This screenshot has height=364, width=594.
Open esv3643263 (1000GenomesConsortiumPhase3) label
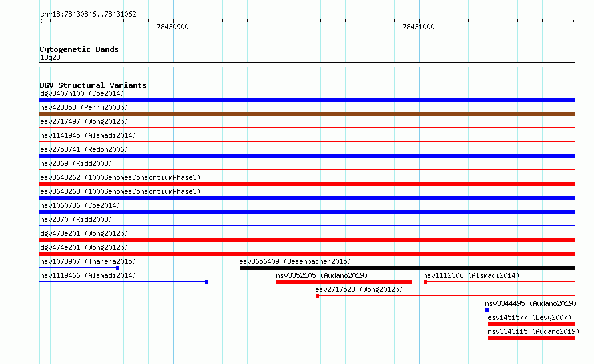pos(120,191)
